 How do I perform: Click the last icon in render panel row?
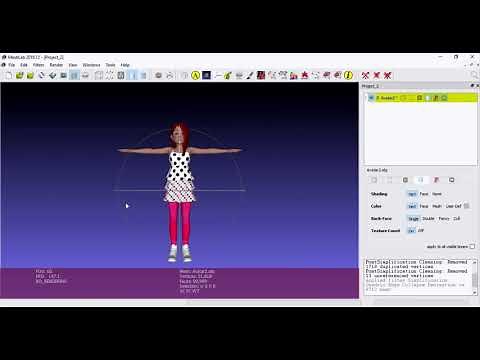[x=452, y=180]
